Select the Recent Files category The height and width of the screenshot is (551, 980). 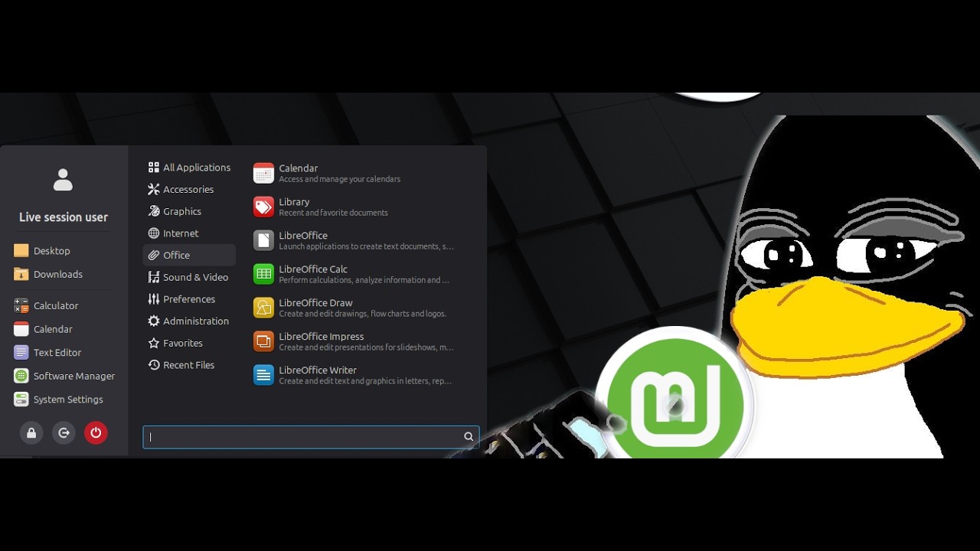pos(189,365)
